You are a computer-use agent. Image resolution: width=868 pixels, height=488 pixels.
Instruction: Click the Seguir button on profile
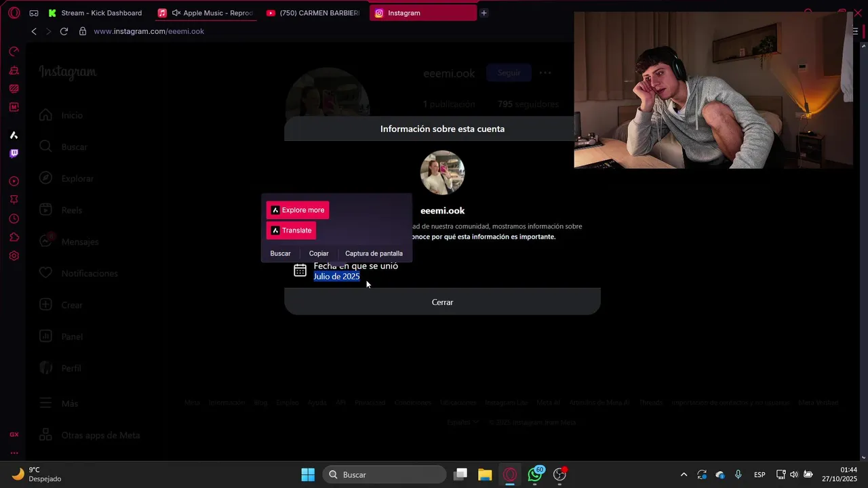(x=509, y=73)
